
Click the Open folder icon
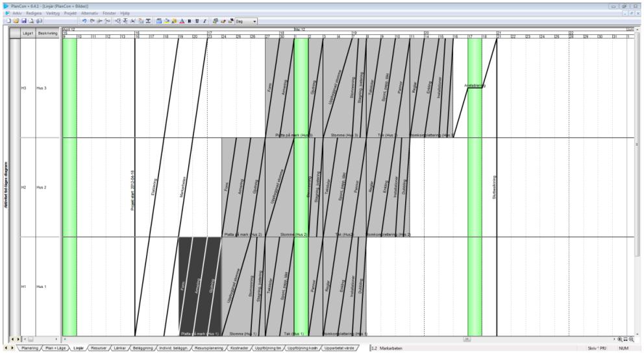pos(16,21)
